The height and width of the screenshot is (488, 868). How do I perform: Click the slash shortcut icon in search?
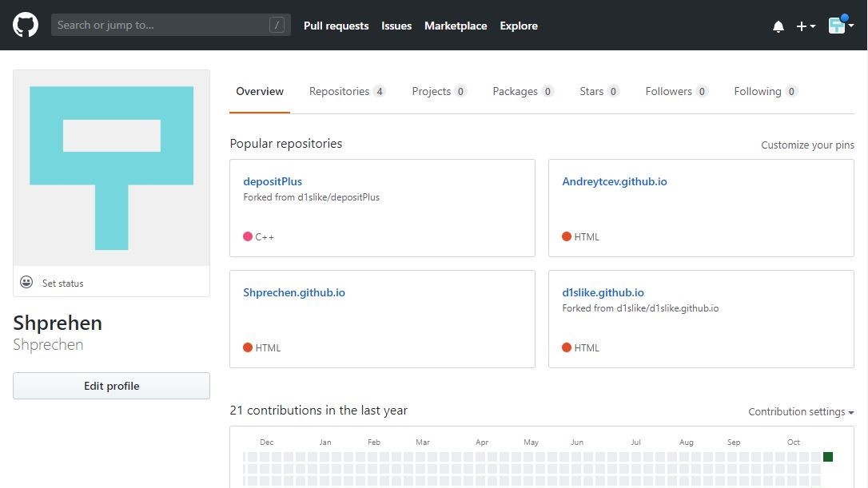pyautogui.click(x=277, y=26)
